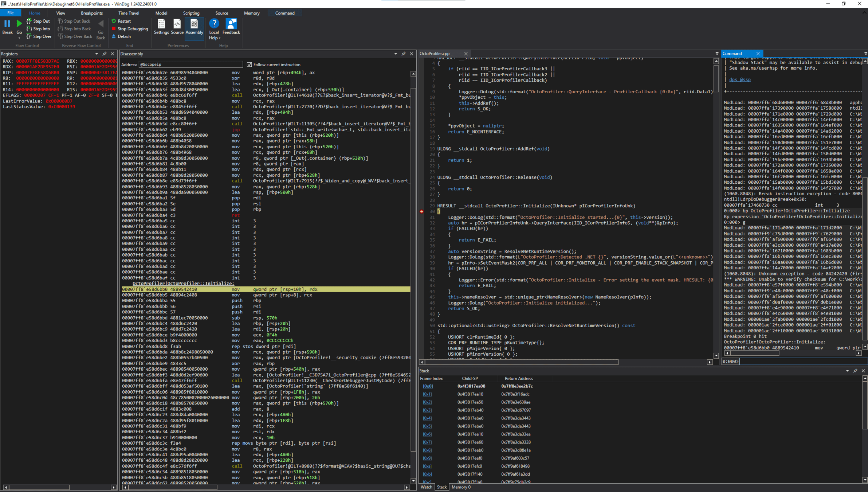This screenshot has height=492, width=868.
Task: Open the Settings preferences icon
Action: pyautogui.click(x=161, y=24)
